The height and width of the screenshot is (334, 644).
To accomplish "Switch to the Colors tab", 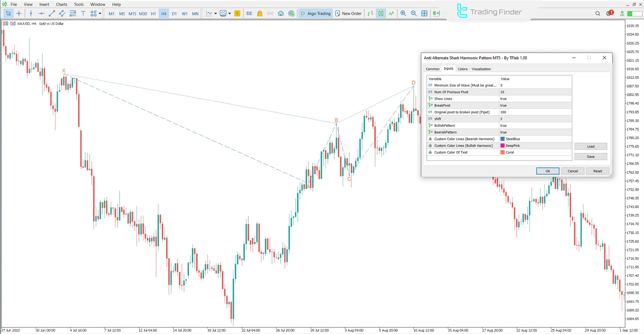I will point(462,69).
